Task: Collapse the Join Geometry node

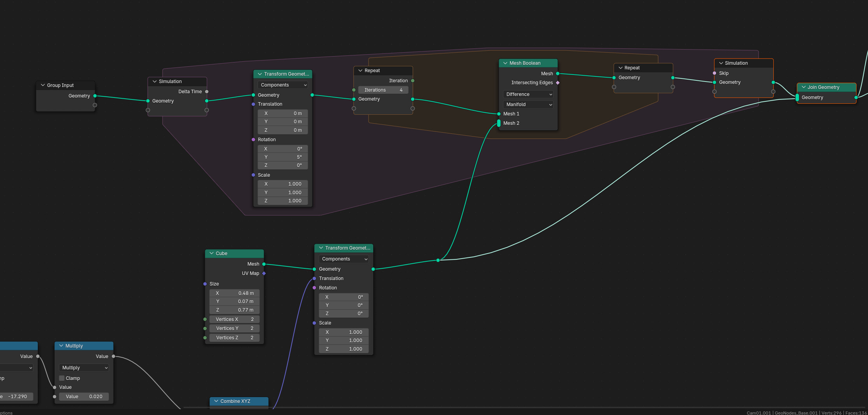Action: coord(803,87)
